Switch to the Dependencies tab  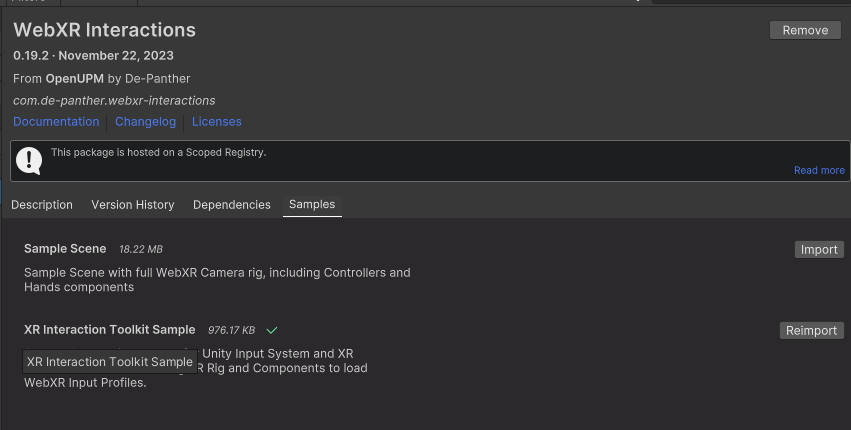[232, 205]
